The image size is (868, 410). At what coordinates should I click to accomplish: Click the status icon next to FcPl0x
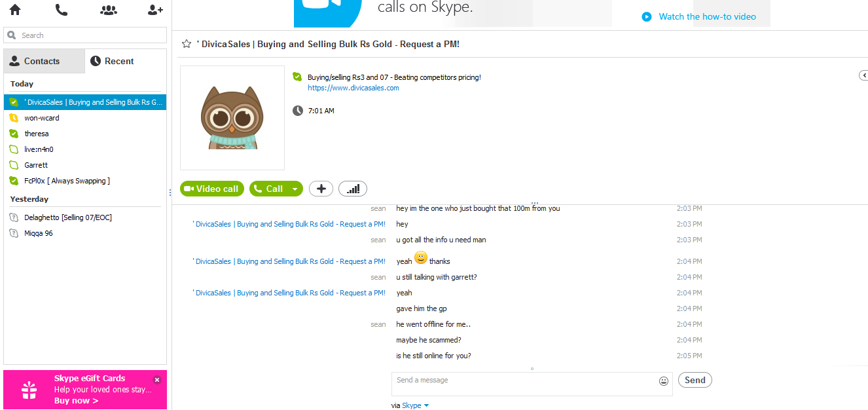click(x=14, y=181)
